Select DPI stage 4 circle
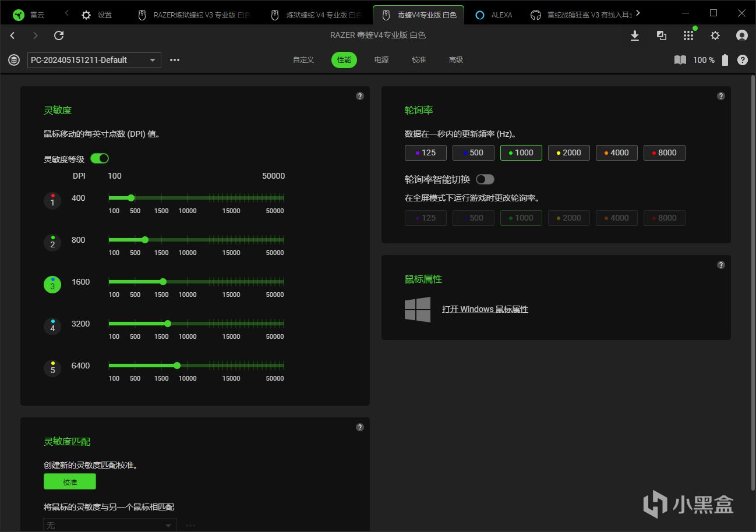Viewport: 756px width, 532px height. tap(52, 326)
